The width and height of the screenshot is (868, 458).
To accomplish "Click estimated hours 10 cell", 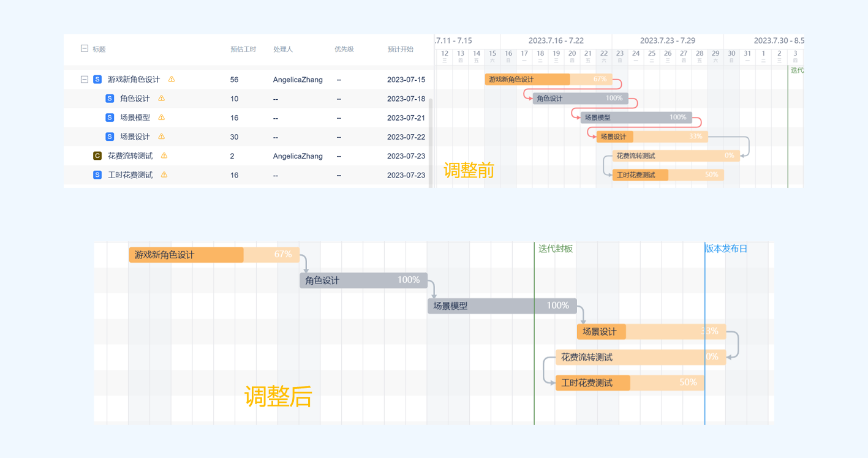I will pyautogui.click(x=234, y=99).
